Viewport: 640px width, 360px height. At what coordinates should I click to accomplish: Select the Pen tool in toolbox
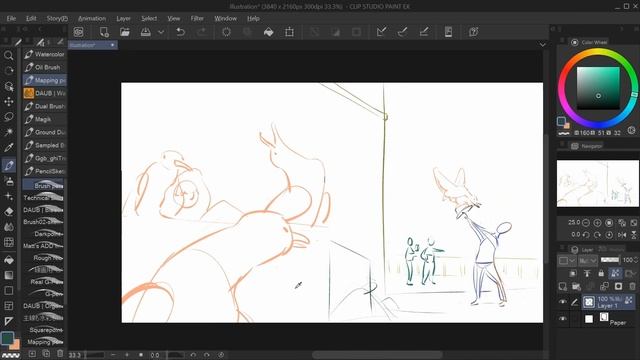point(8,165)
